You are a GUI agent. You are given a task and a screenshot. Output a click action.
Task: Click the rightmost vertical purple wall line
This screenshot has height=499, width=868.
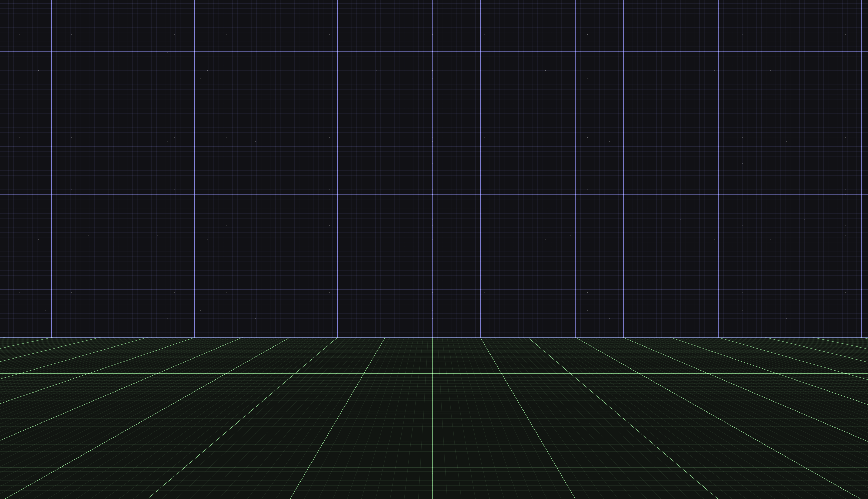click(862, 171)
